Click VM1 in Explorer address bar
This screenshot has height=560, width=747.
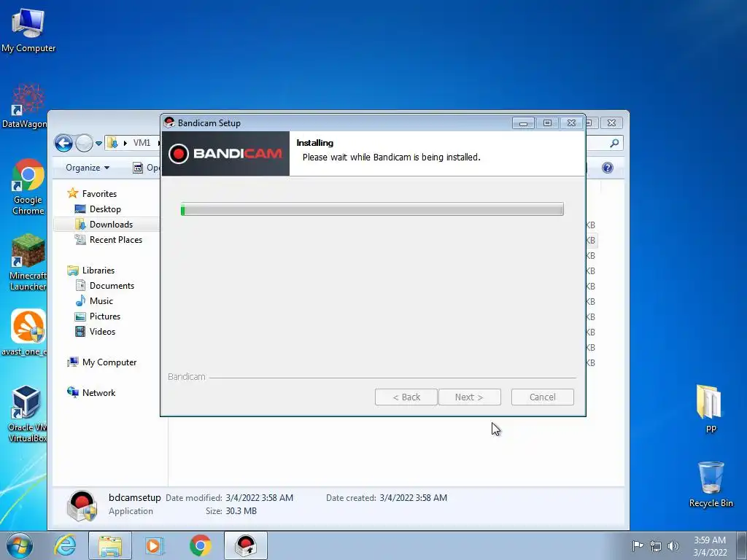(x=142, y=143)
